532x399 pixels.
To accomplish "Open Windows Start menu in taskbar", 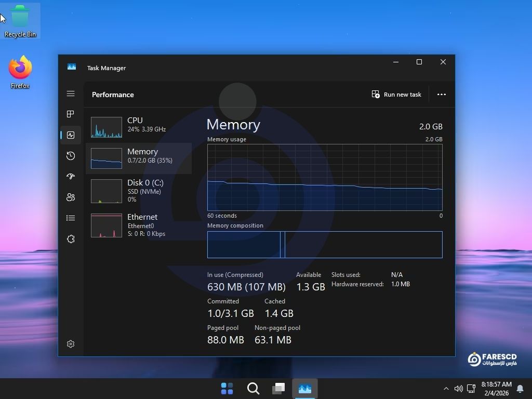I will 227,389.
